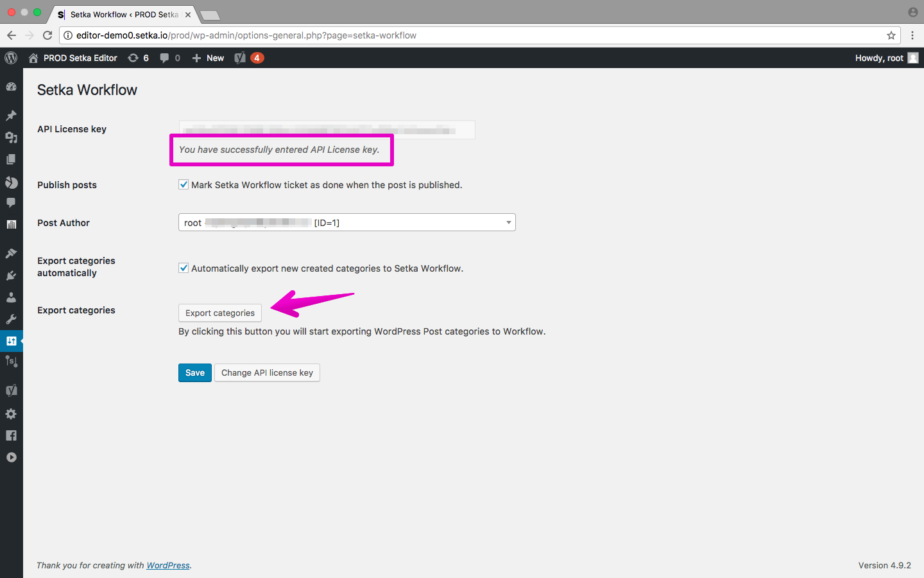
Task: Open the Post Author dropdown
Action: 347,222
